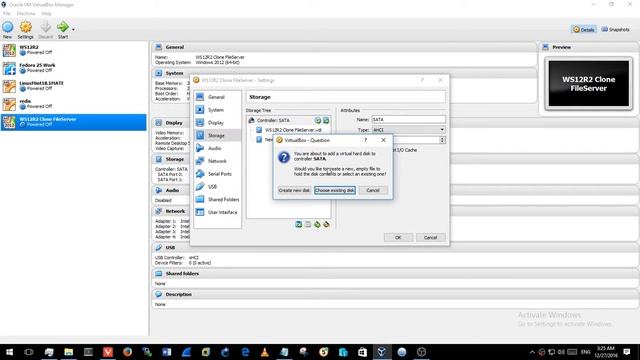640x360 pixels.
Task: Open Task View from the taskbar
Action: [29, 352]
